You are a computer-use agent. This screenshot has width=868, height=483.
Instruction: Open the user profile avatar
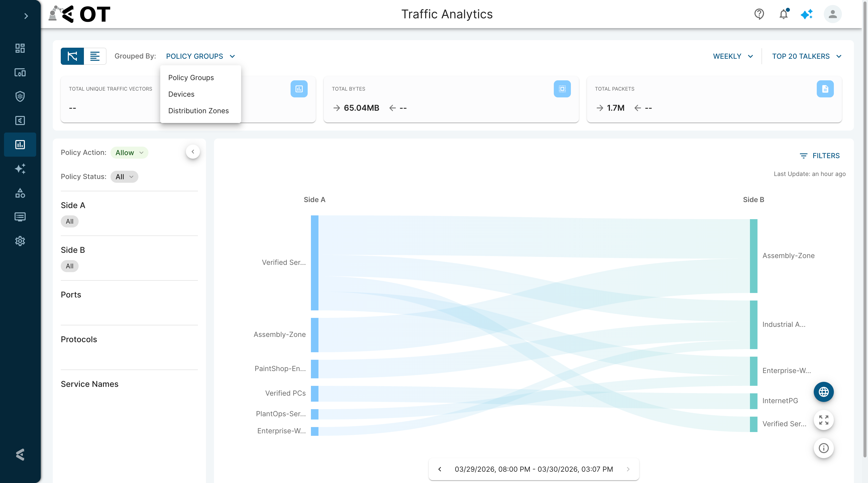[832, 14]
